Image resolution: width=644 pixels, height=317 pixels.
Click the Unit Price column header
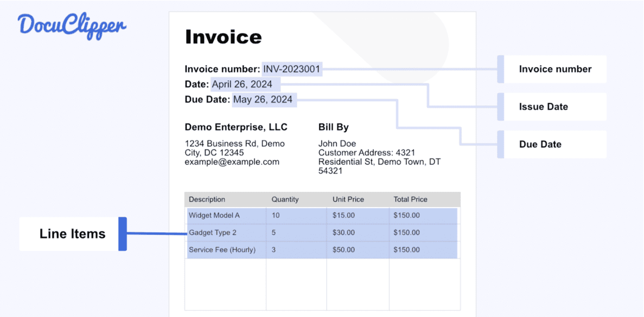point(348,199)
